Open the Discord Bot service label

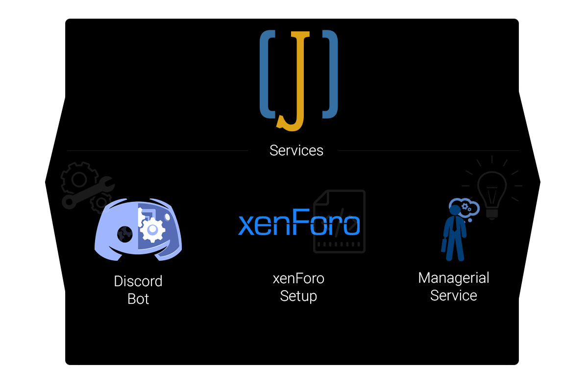138,290
